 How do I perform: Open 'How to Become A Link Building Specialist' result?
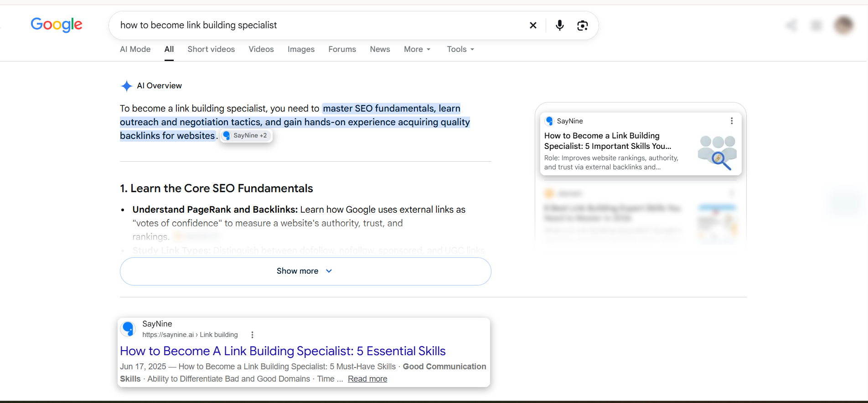[x=283, y=351]
